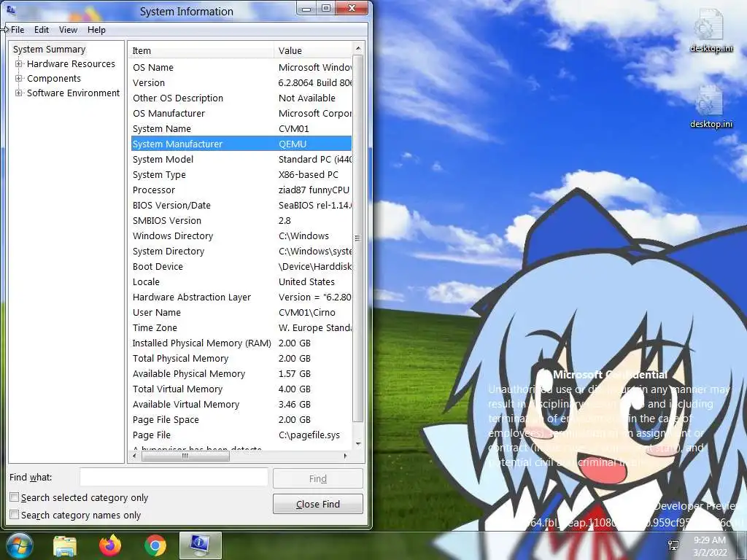Open the Start menu orb

tap(18, 545)
